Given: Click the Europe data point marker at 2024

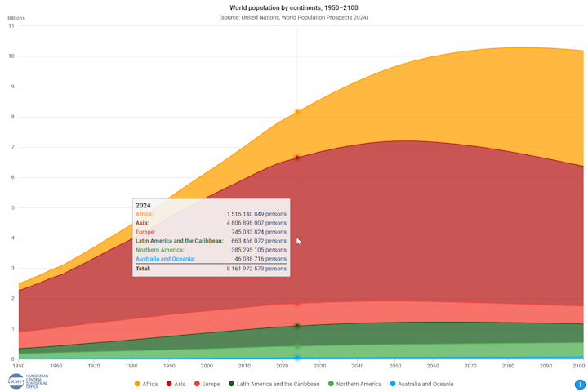Looking at the screenshot, I should coord(297,304).
